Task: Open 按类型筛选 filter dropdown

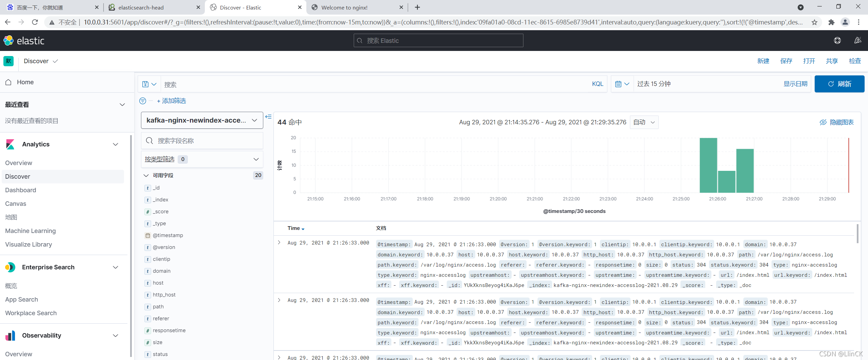Action: pyautogui.click(x=202, y=159)
